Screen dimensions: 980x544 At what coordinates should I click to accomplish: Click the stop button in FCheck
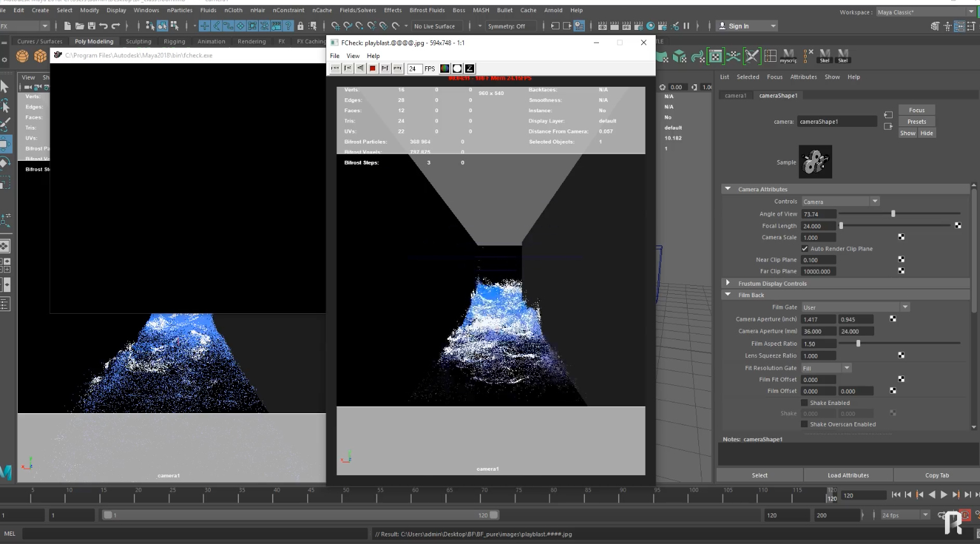[x=373, y=68]
